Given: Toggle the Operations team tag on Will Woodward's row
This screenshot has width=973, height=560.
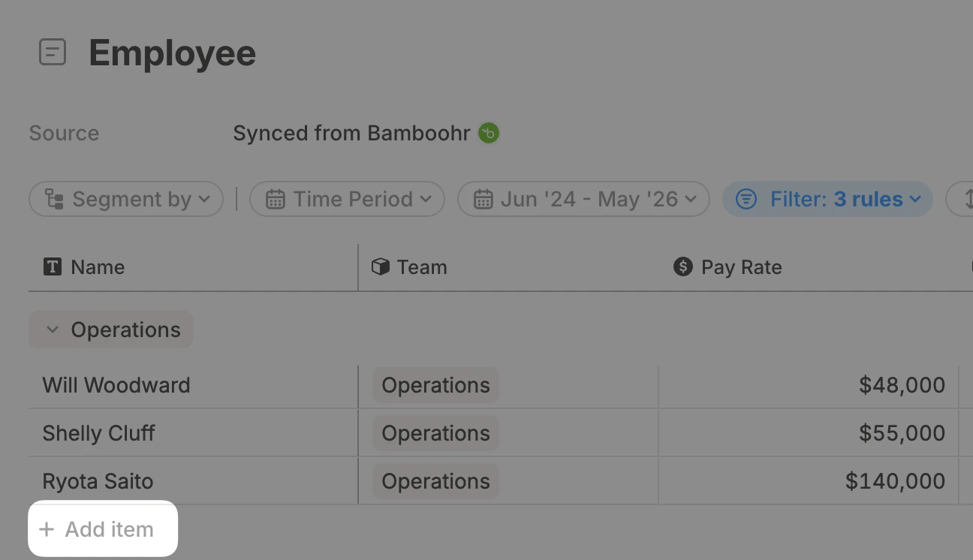Looking at the screenshot, I should (435, 385).
